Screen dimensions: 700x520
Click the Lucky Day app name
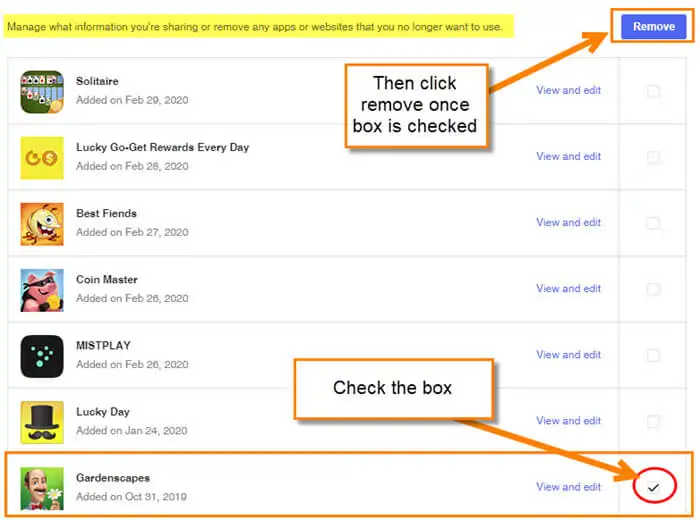coord(103,412)
